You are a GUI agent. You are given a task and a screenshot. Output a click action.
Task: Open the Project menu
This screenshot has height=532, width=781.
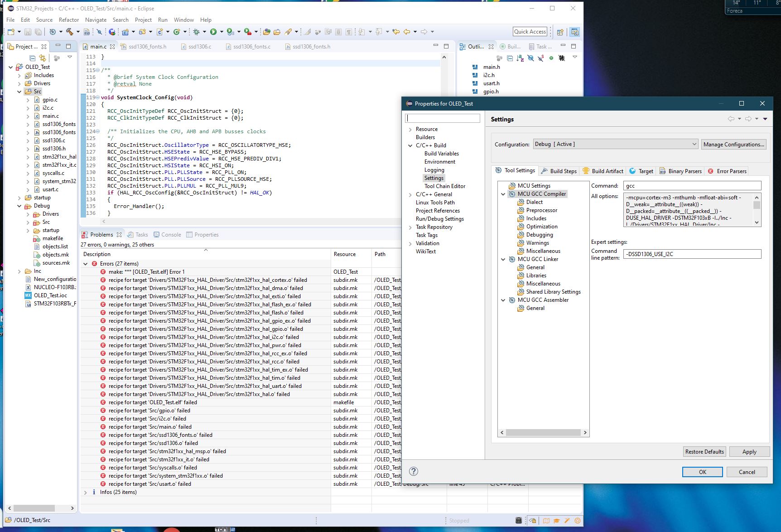pos(143,20)
